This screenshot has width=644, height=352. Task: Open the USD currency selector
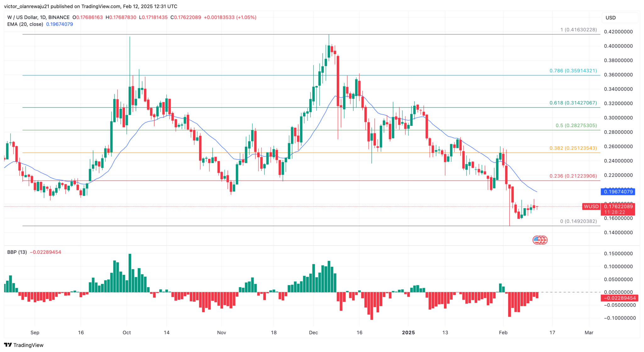pos(620,18)
